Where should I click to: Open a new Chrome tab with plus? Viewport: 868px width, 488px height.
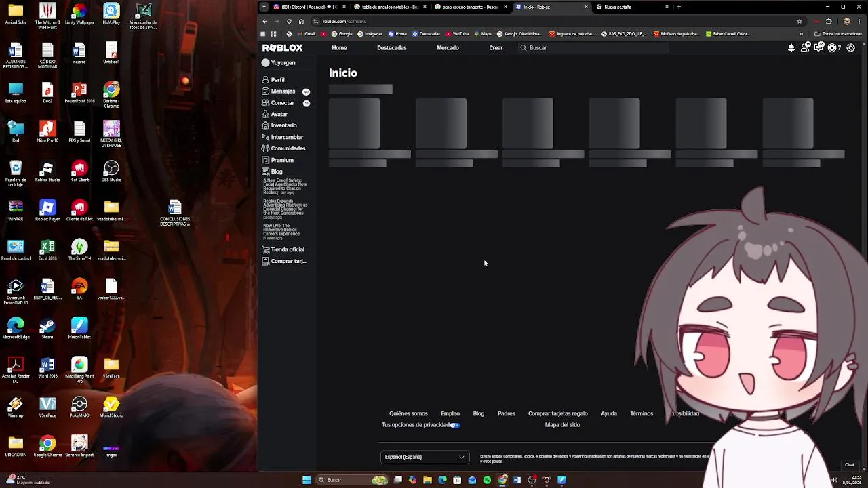(679, 7)
